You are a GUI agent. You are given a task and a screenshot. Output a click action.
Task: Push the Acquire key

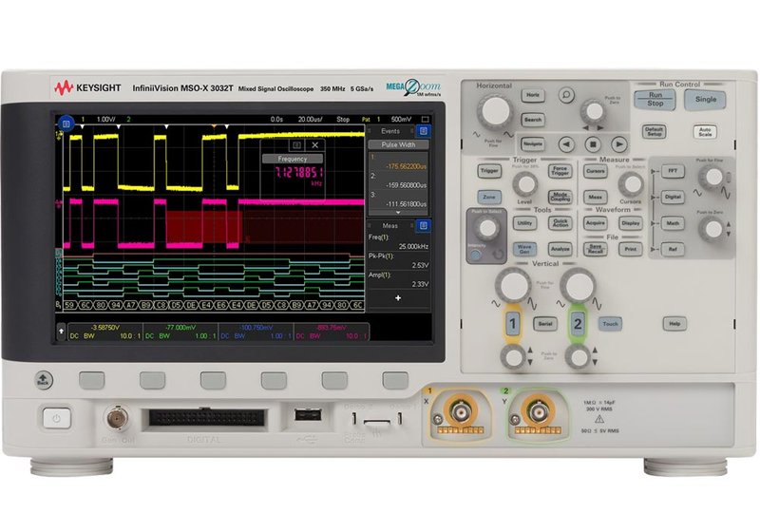[x=596, y=223]
